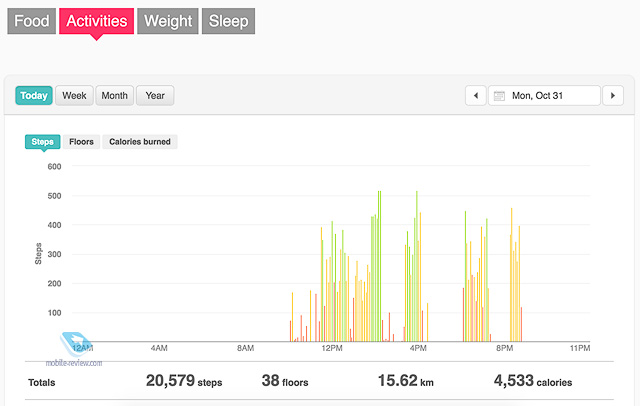The image size is (640, 406).
Task: Open the Weight tab
Action: pyautogui.click(x=168, y=21)
